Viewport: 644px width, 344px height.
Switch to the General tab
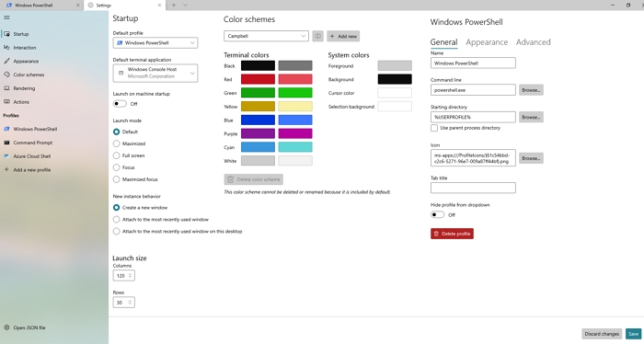[x=443, y=42]
